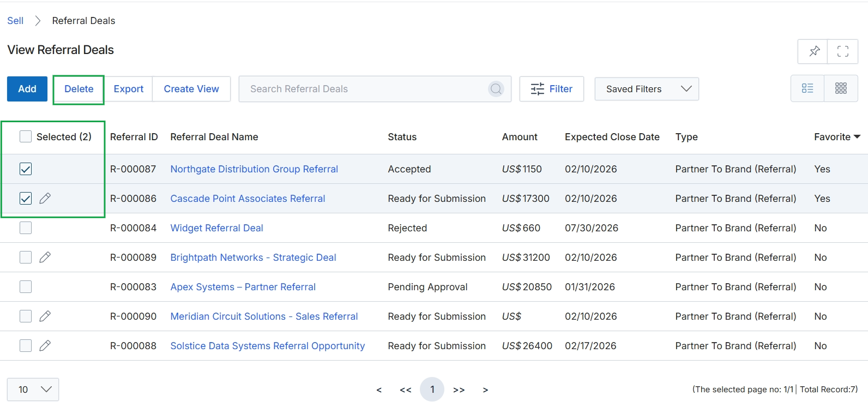Open the Saved Filters dropdown
Image resolution: width=868 pixels, height=413 pixels.
click(x=647, y=89)
